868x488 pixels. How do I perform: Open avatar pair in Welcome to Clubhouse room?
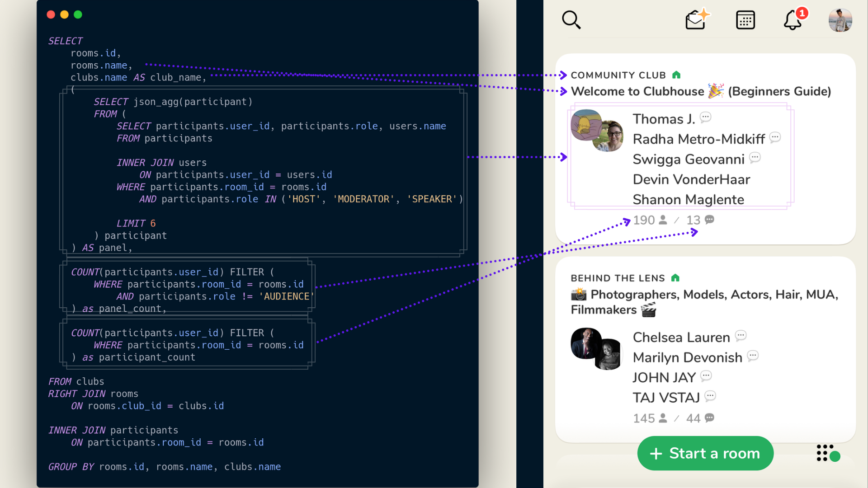coord(597,131)
